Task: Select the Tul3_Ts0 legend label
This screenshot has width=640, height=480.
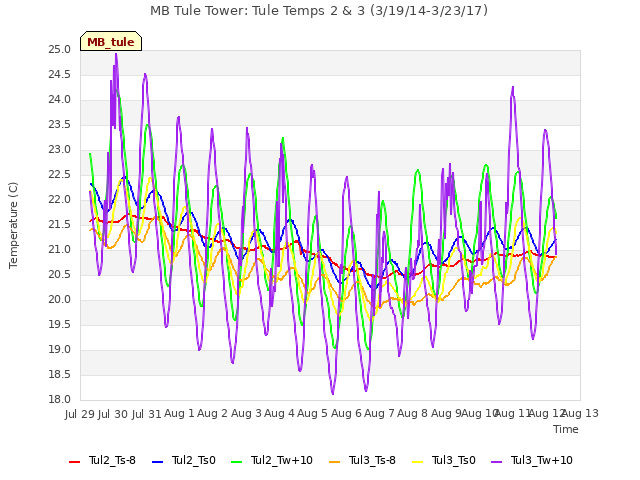Action: [453, 460]
